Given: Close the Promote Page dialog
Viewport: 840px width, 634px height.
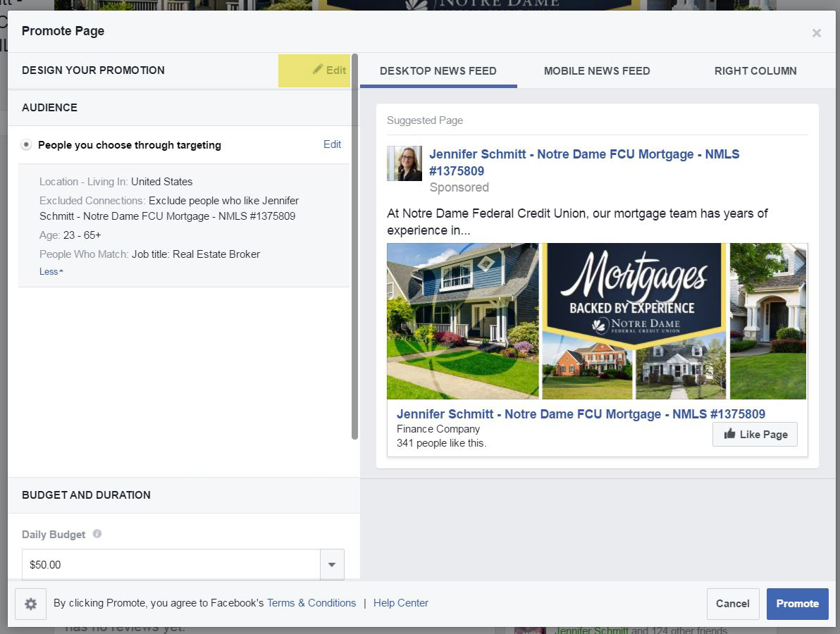Looking at the screenshot, I should (817, 33).
